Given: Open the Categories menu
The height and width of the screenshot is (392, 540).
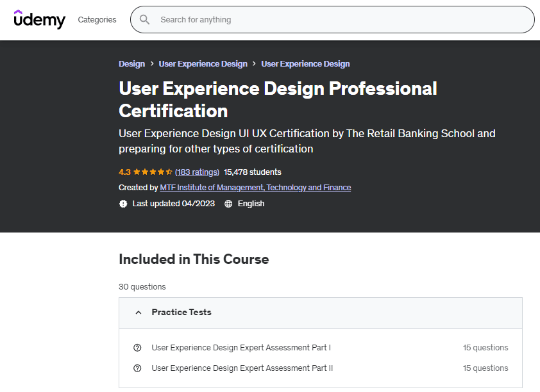Looking at the screenshot, I should tap(97, 20).
